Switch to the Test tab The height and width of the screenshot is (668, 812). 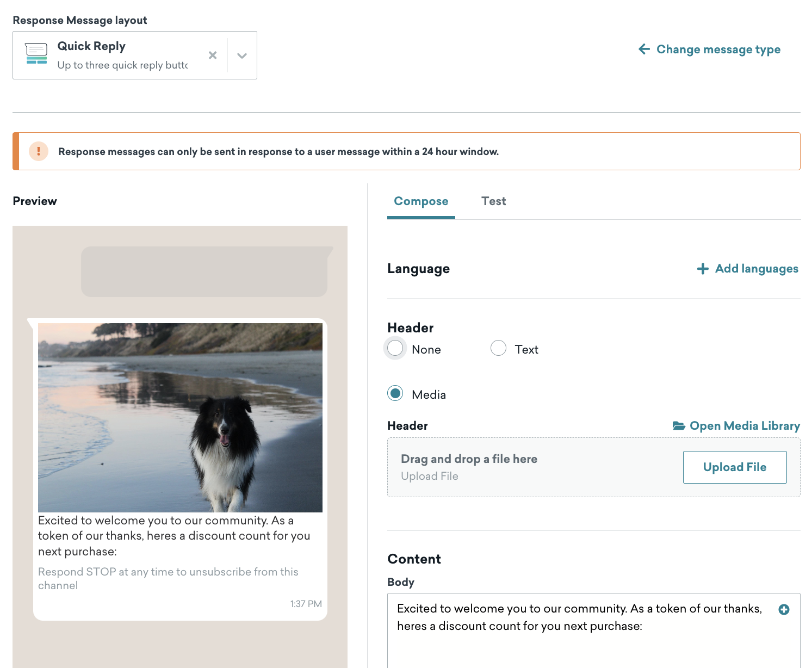(494, 201)
